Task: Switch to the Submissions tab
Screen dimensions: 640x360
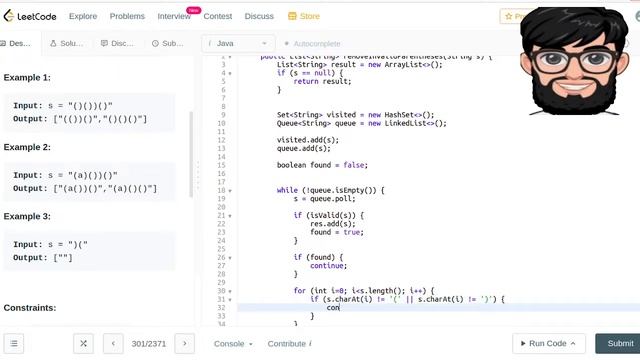Action: [167, 43]
